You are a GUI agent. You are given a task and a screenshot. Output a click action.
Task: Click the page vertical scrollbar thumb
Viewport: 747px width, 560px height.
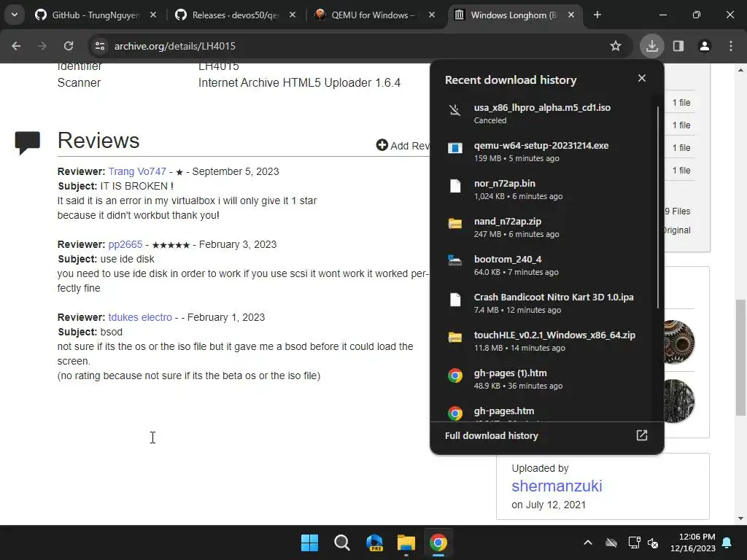(x=740, y=357)
